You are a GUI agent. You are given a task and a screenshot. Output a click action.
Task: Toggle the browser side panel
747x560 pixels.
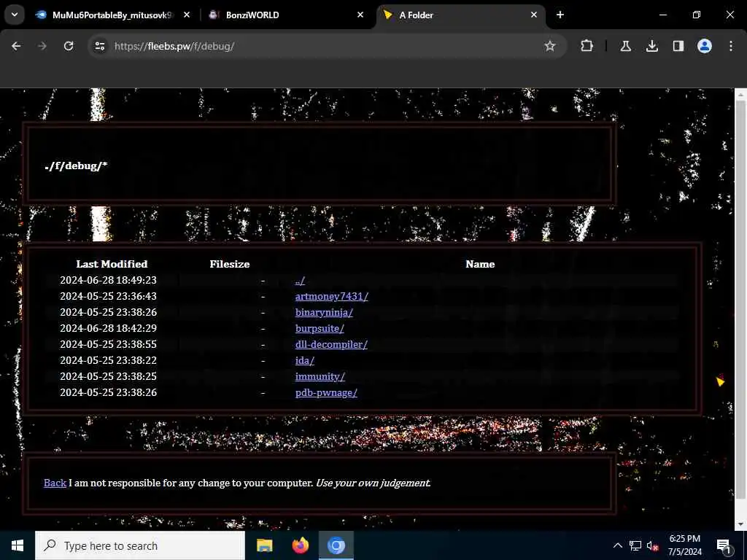pos(678,46)
